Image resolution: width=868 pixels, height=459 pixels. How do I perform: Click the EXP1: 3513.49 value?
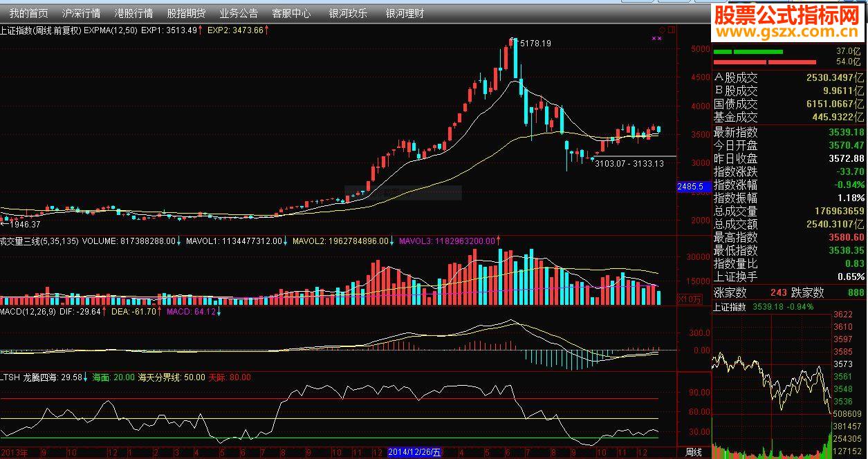[169, 30]
